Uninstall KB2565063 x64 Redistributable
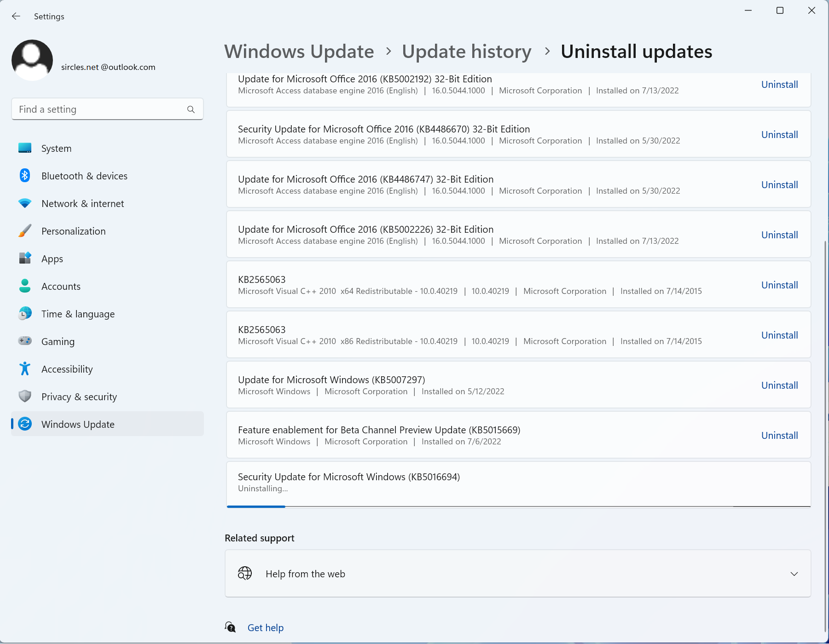Screen dimensions: 829x644 point(779,285)
